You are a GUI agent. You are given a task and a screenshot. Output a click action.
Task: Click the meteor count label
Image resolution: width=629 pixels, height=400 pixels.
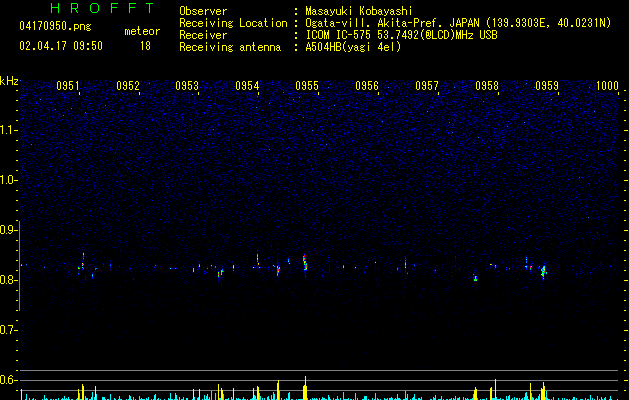[x=142, y=31]
